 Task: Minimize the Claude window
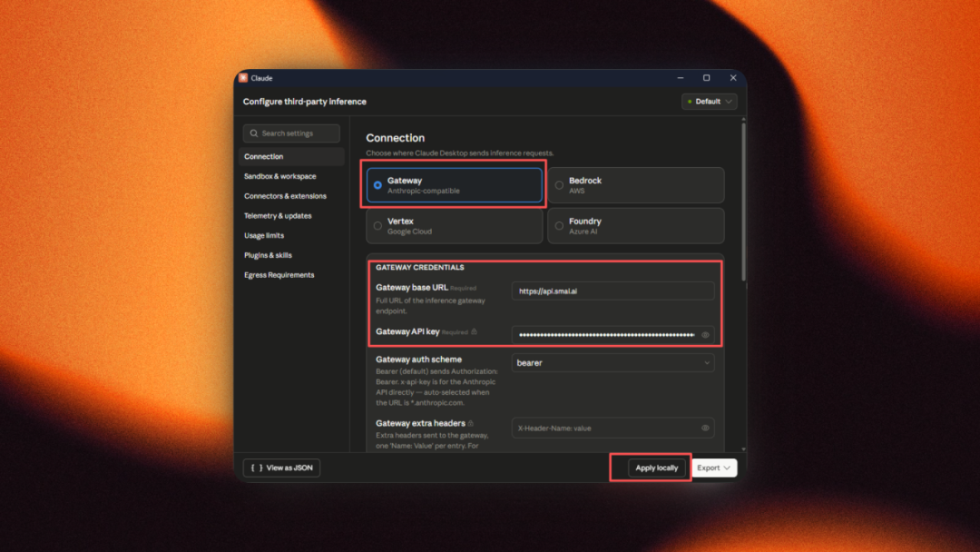coord(681,78)
